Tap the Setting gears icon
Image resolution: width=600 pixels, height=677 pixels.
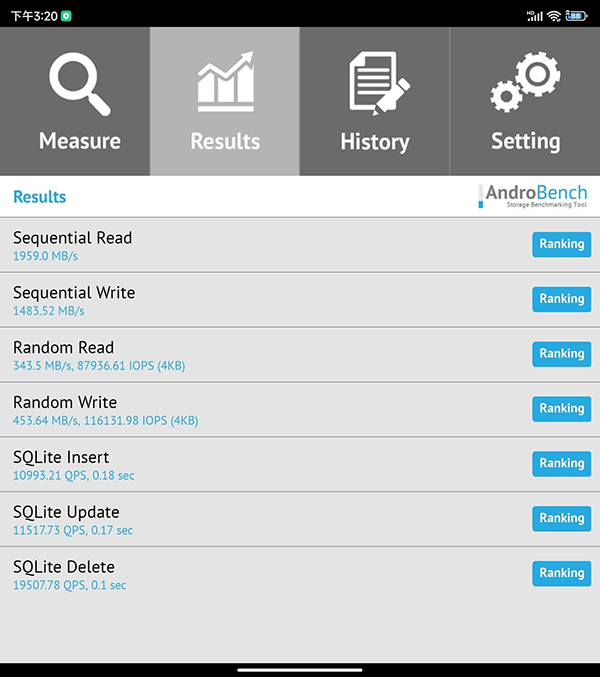[x=524, y=84]
